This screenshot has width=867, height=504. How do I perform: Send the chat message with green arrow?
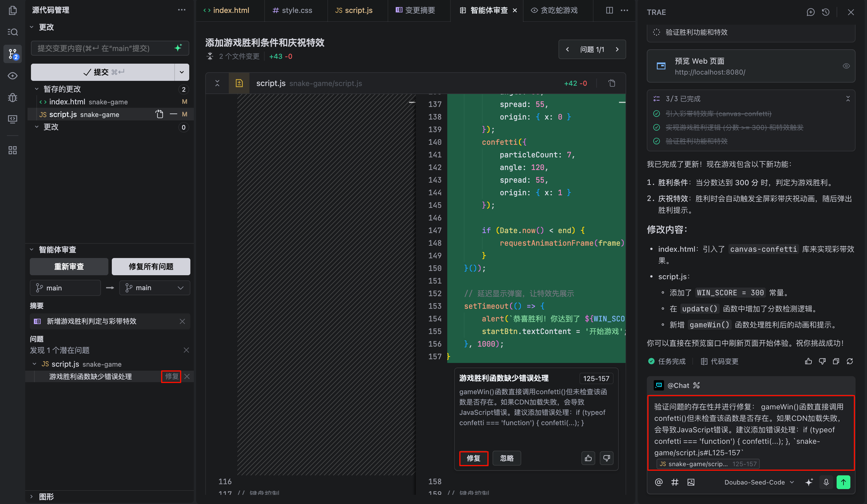click(843, 482)
